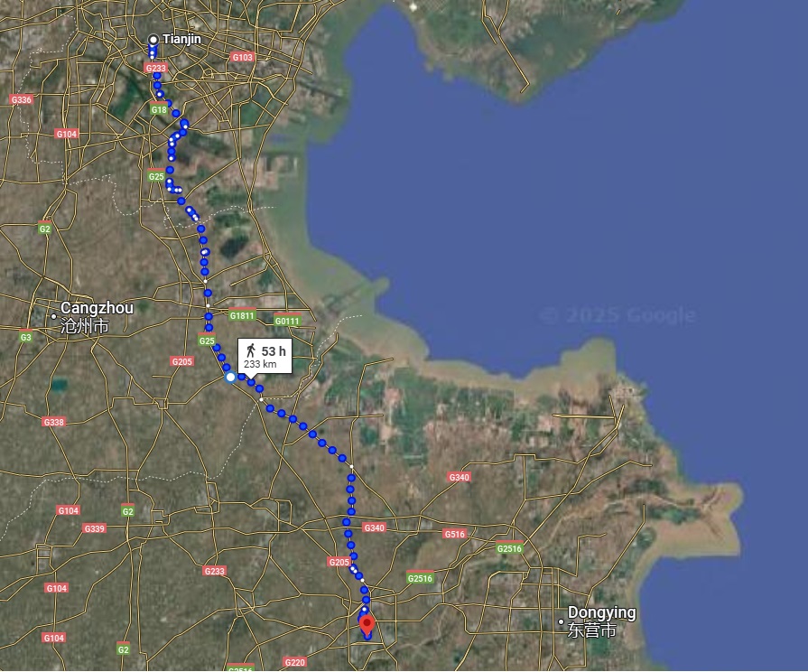The height and width of the screenshot is (672, 808).
Task: Click the G339 road shield
Action: [94, 528]
